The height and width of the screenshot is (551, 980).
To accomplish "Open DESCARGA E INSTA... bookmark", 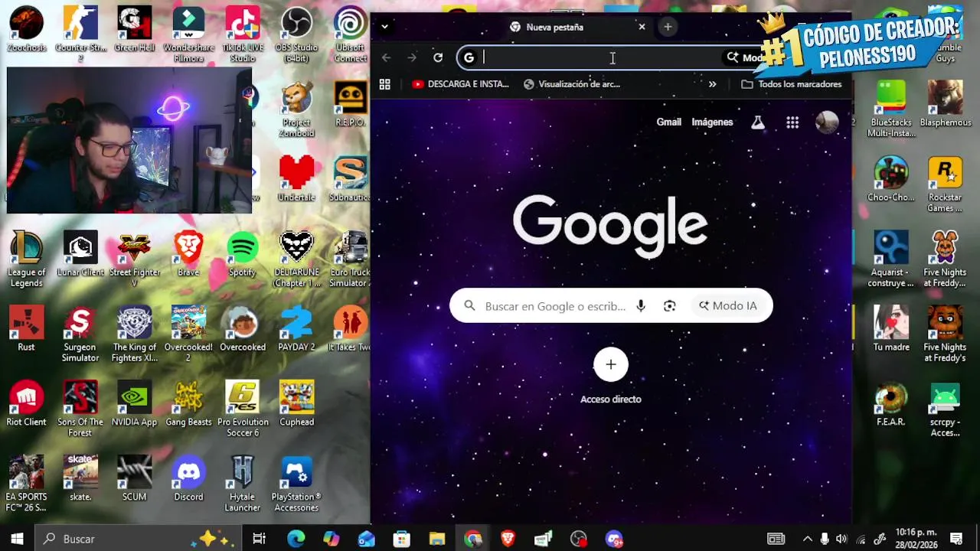I will (x=460, y=84).
